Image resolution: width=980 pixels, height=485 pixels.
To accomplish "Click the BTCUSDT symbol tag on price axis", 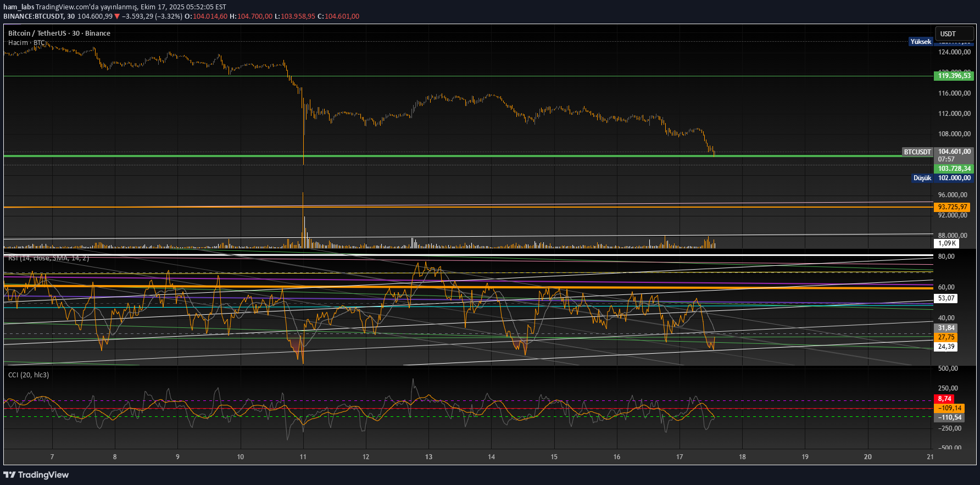I will click(x=917, y=152).
